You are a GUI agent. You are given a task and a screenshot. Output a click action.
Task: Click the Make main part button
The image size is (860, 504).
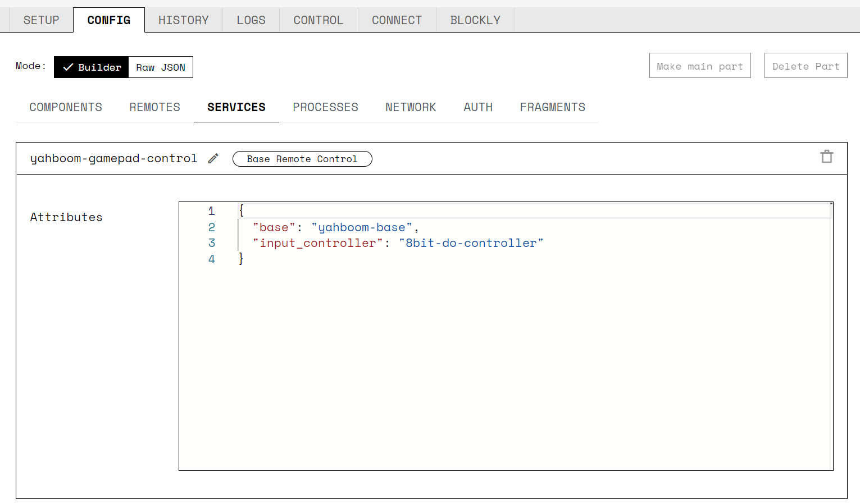699,65
